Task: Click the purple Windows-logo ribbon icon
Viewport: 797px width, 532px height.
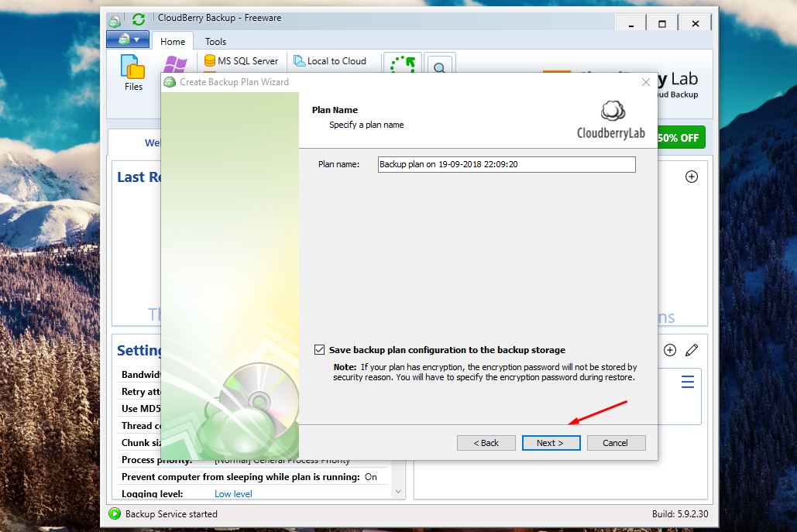Action: click(175, 64)
